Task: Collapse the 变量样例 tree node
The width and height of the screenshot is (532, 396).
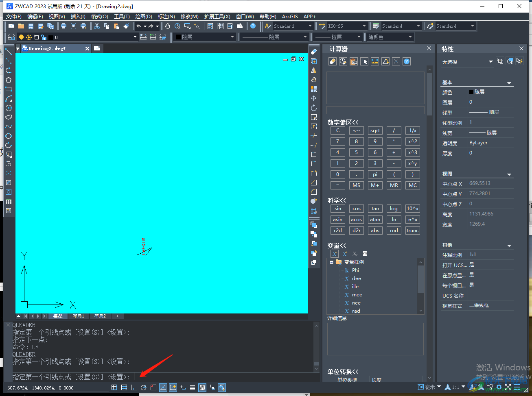Action: coord(332,262)
